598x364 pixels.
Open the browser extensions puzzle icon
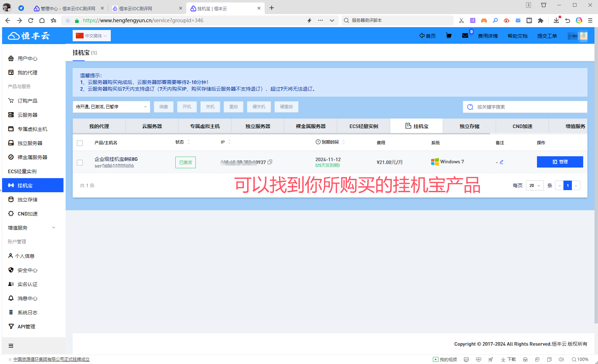coord(540,20)
